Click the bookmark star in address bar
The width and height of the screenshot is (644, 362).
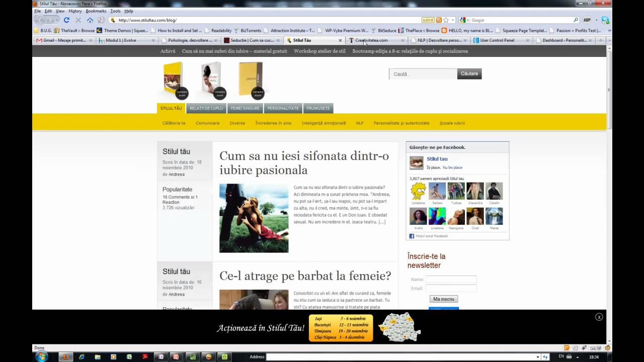tap(446, 20)
